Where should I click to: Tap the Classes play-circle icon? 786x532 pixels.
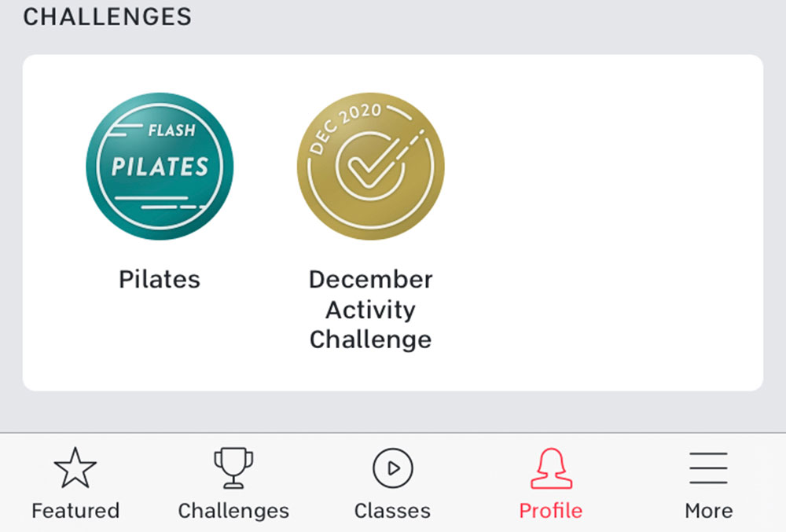coord(392,468)
